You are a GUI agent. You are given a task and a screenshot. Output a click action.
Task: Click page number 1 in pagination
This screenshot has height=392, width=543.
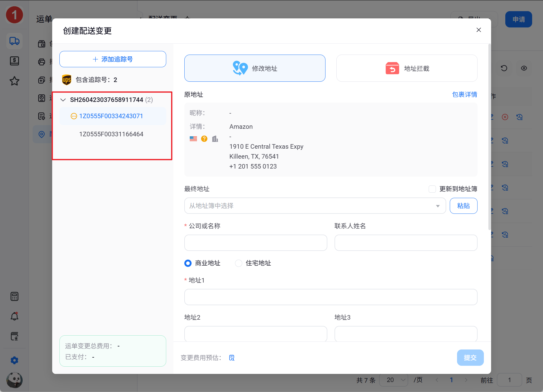tap(451, 380)
